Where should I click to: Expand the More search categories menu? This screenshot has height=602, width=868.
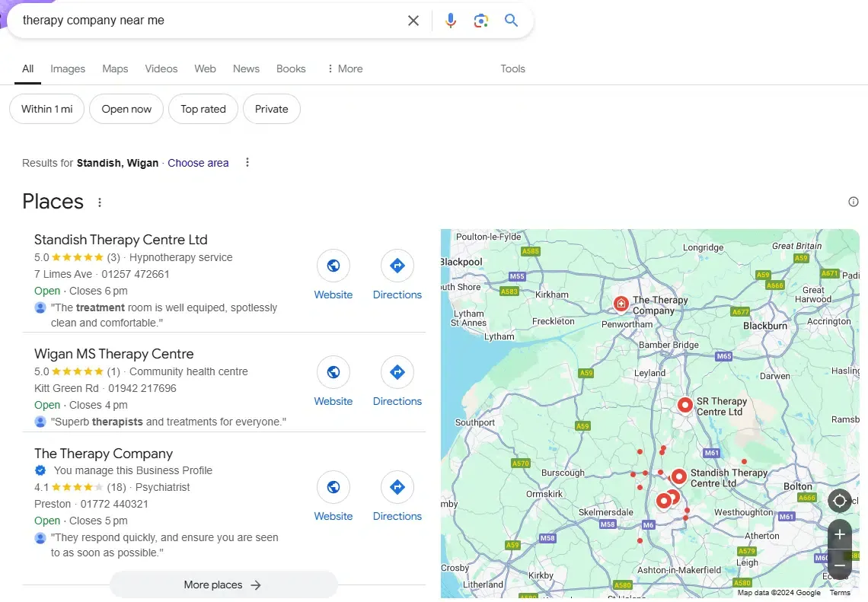(x=344, y=68)
